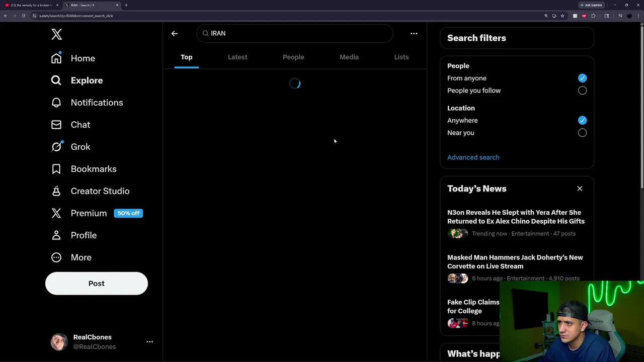Switch to the Media tab
This screenshot has width=644, height=362.
click(349, 57)
